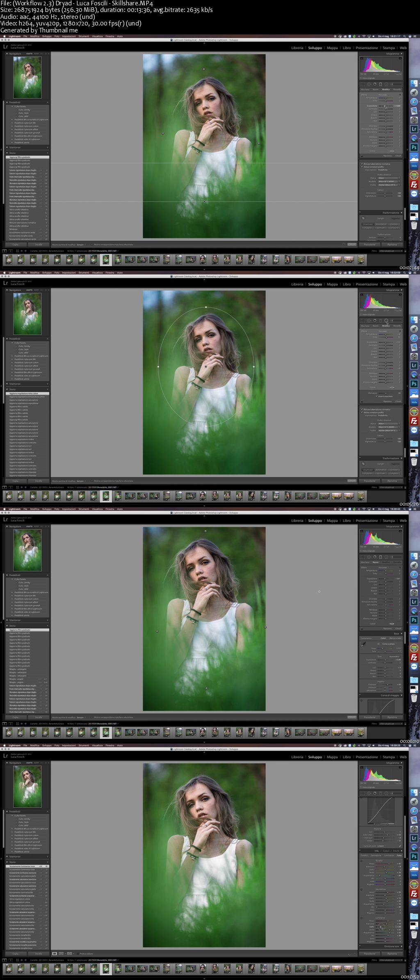
Task: Select Radial Filter tool in 00:05:26 frame
Action: click(386, 321)
